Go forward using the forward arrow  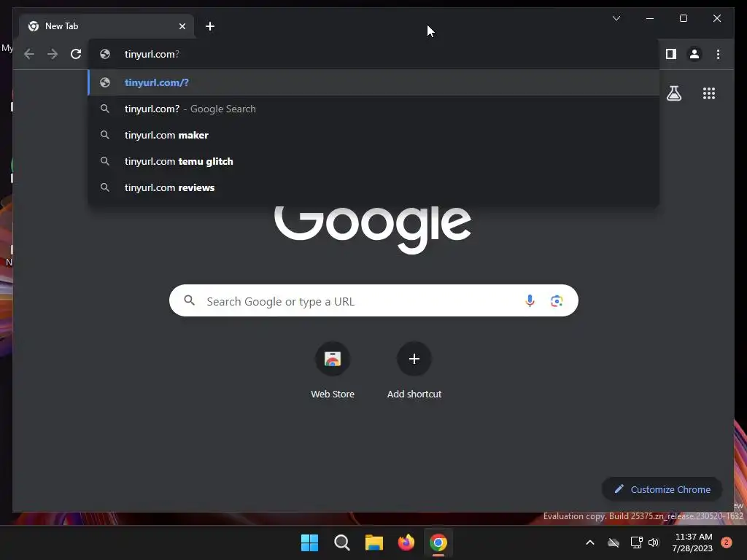point(53,54)
